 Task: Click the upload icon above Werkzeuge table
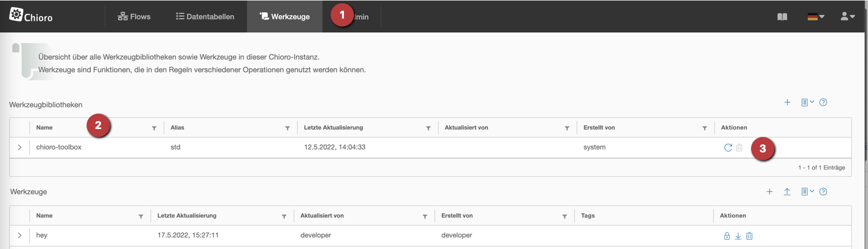pos(787,192)
